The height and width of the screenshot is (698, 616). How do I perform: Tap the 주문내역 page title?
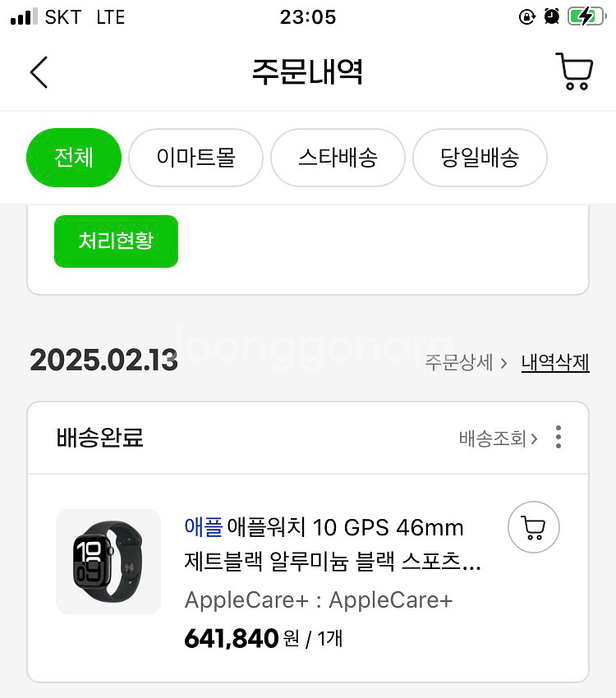click(307, 72)
